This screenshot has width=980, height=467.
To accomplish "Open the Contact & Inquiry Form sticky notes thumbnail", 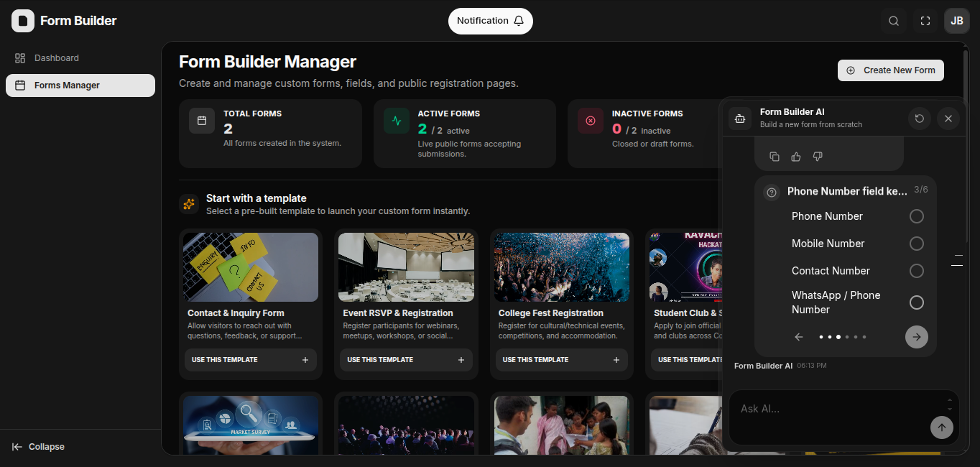I will coord(251,267).
